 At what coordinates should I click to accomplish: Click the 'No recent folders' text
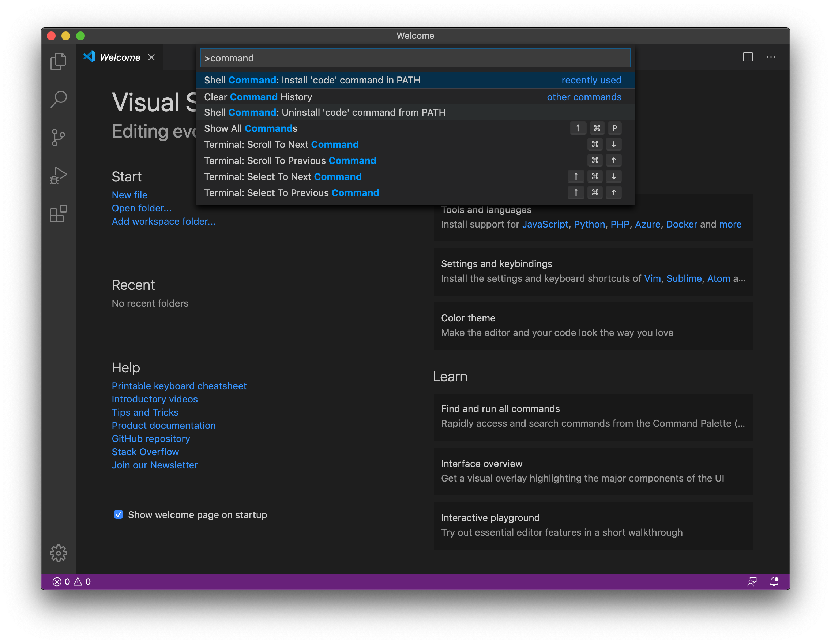[150, 303]
